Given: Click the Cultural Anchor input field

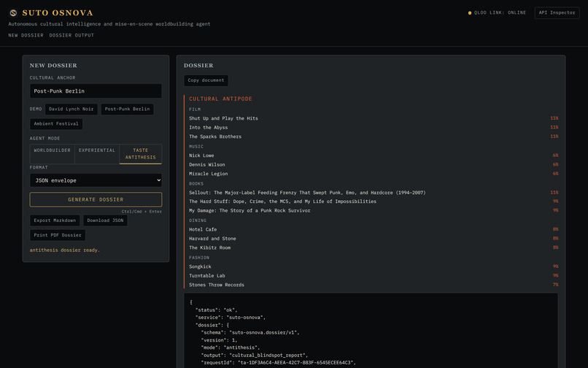Looking at the screenshot, I should click(96, 91).
